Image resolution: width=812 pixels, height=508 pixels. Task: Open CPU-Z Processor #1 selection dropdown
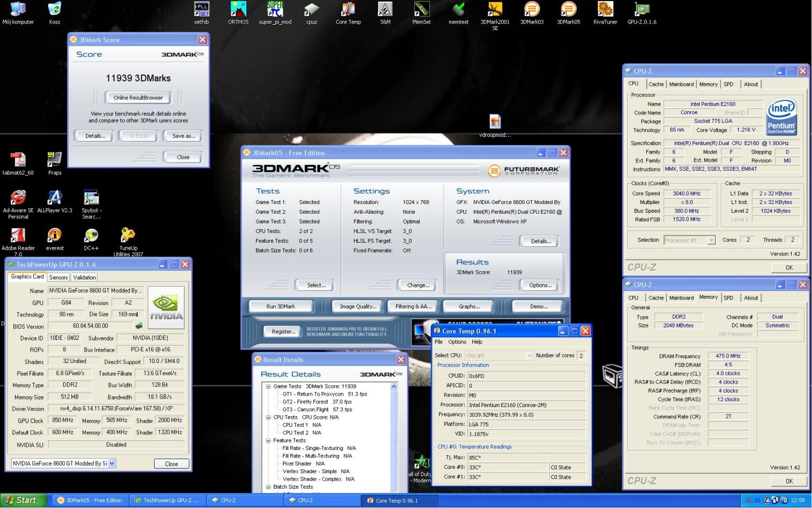[712, 240]
